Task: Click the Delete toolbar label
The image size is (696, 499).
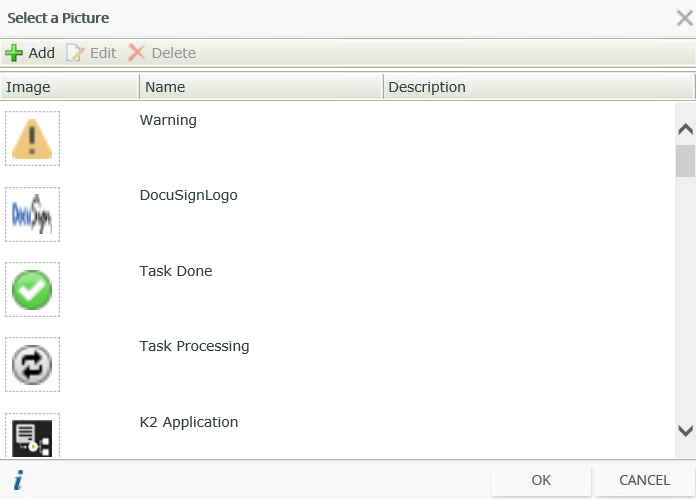Action: (x=174, y=53)
